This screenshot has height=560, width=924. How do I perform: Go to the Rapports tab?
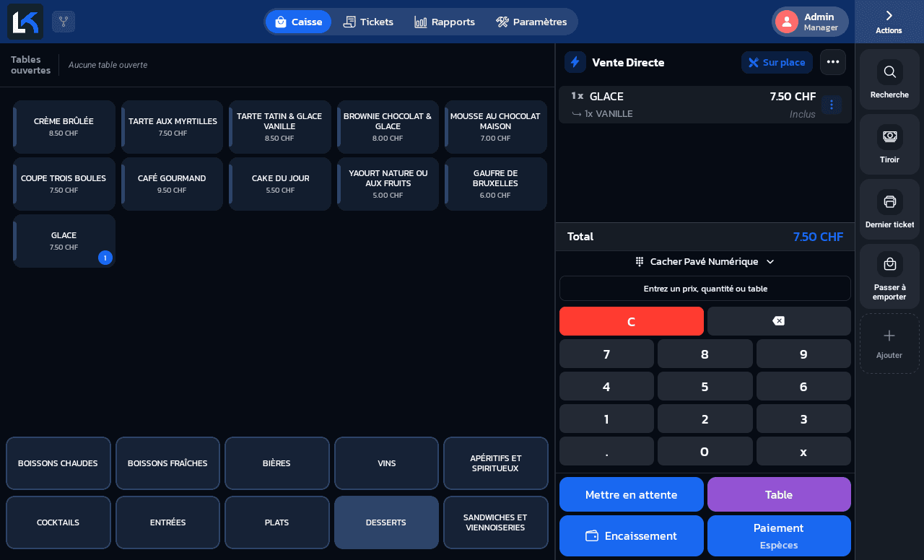[x=445, y=22]
